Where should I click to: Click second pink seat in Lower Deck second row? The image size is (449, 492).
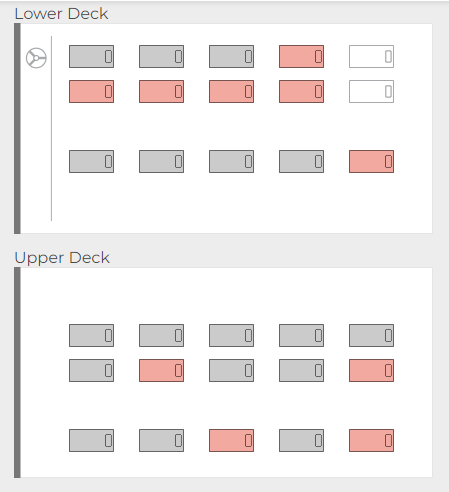coord(161,91)
